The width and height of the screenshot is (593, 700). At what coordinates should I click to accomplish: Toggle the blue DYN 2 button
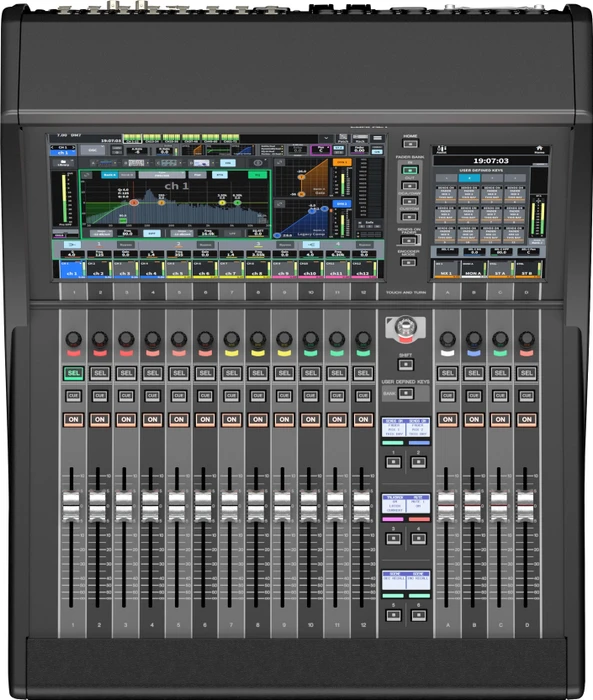342,204
